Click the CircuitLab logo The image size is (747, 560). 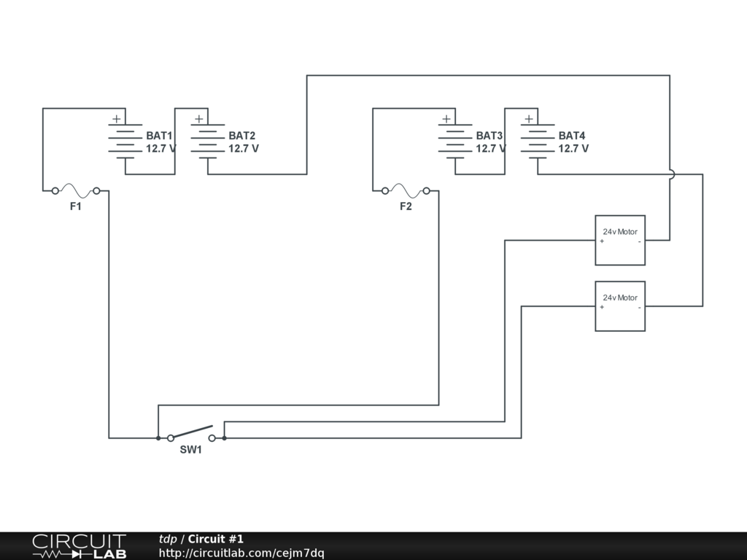pyautogui.click(x=79, y=546)
